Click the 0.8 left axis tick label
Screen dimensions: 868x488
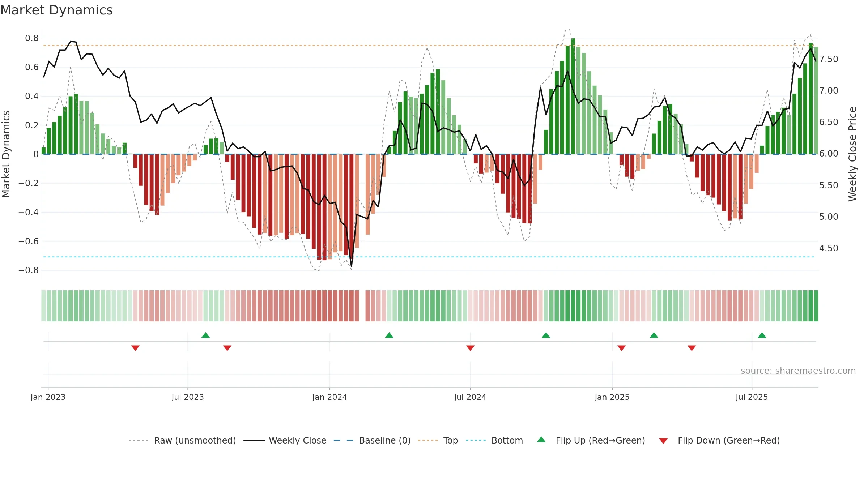32,38
